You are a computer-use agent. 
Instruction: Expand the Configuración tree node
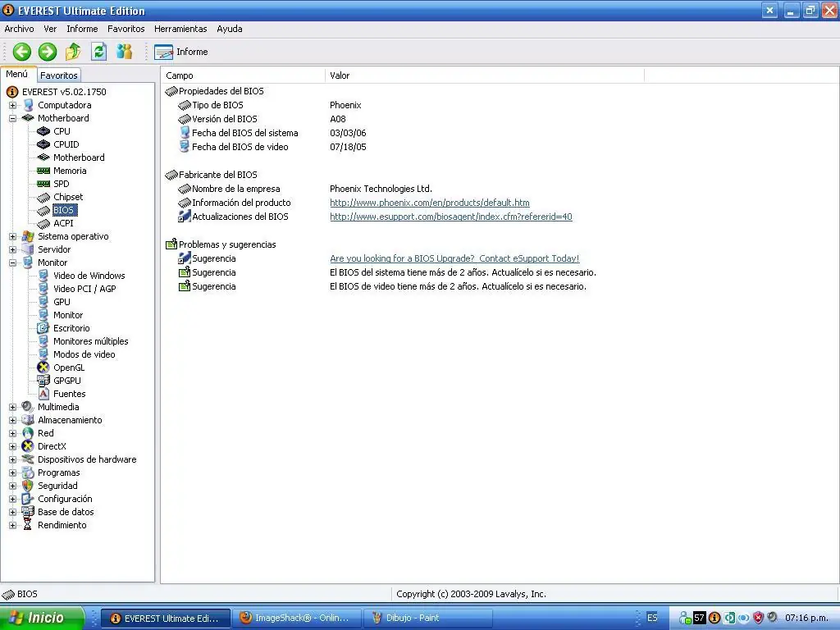(13, 499)
